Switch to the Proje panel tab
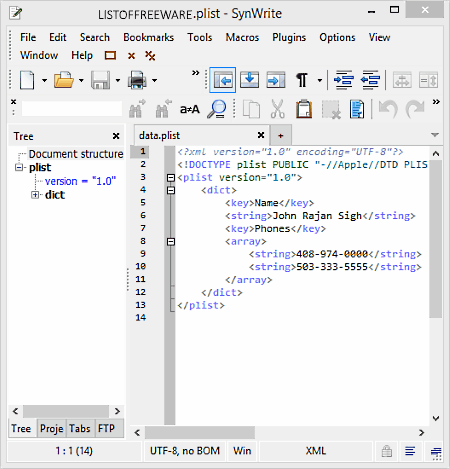450x469 pixels. (52, 428)
